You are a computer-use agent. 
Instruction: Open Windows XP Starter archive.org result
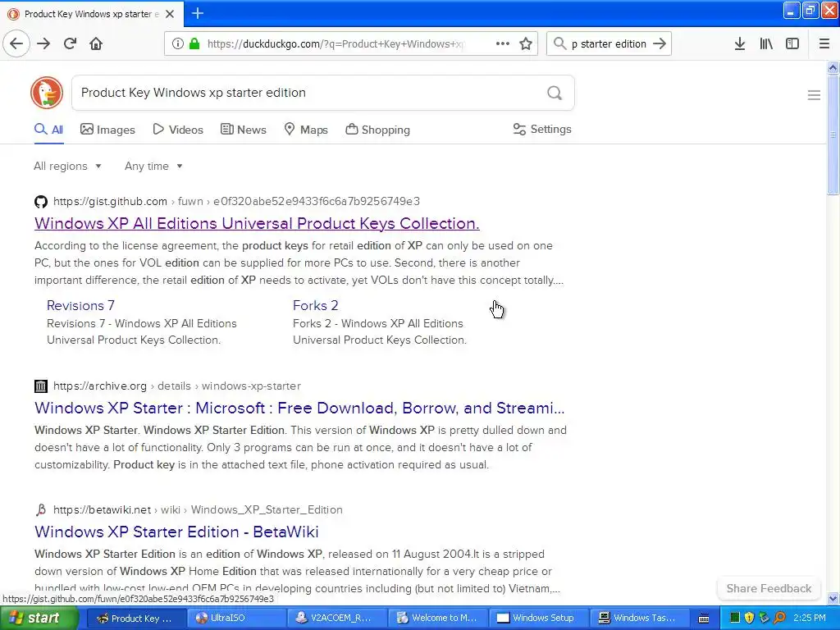pyautogui.click(x=299, y=409)
